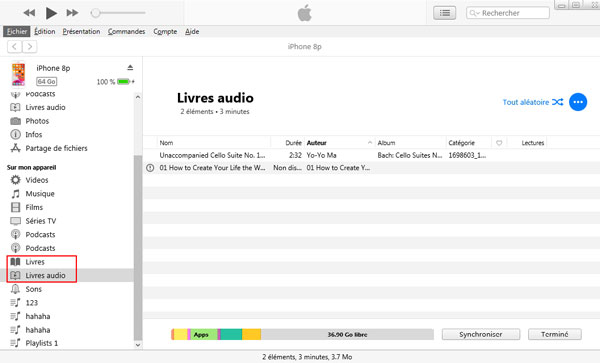Open the 123 playlist
The image size is (600, 363).
point(31,303)
